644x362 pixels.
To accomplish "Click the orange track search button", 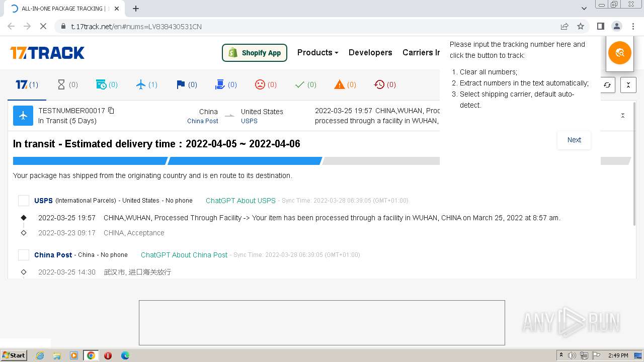I will 619,53.
